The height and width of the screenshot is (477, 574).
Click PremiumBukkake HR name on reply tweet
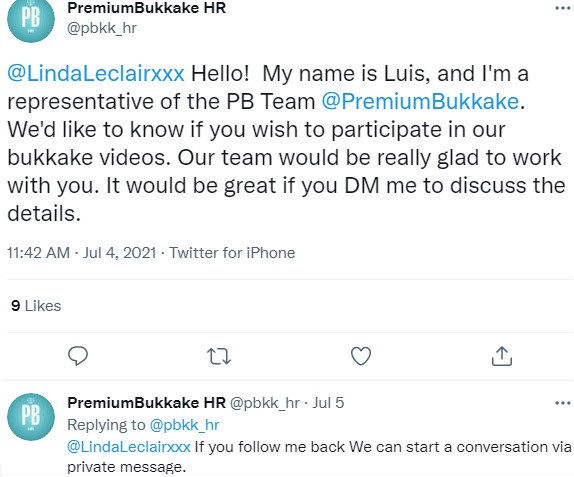tap(146, 403)
